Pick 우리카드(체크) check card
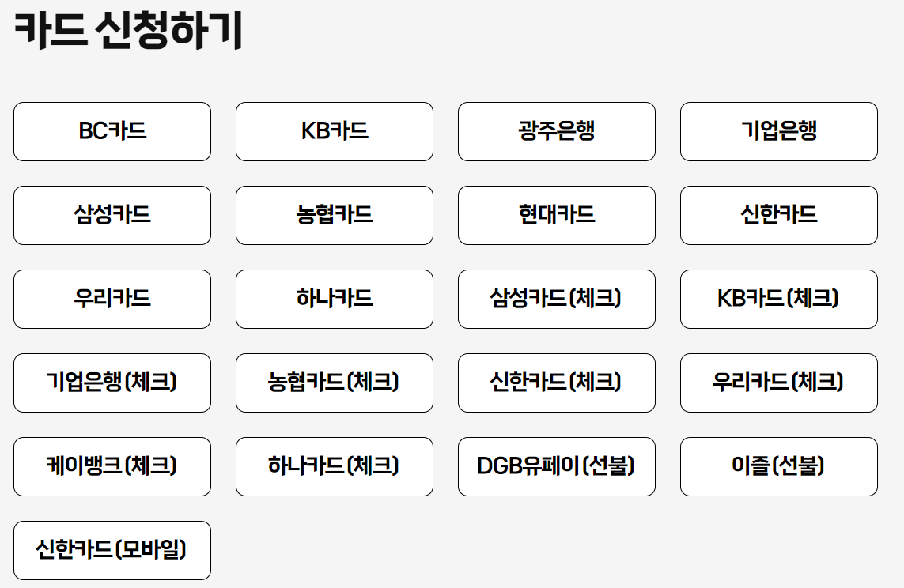The image size is (904, 588). (x=778, y=383)
